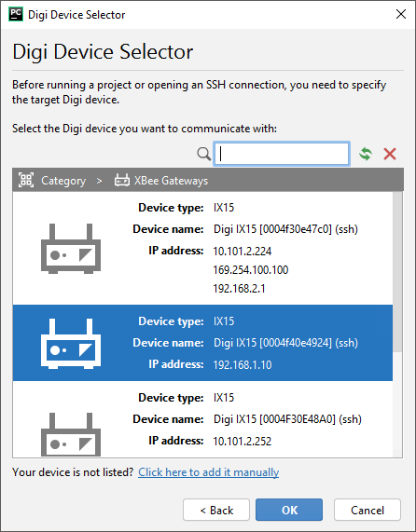Screen dimensions: 416x532
Task: Click the Category grid icon in breadcrumb
Action: click(x=26, y=180)
